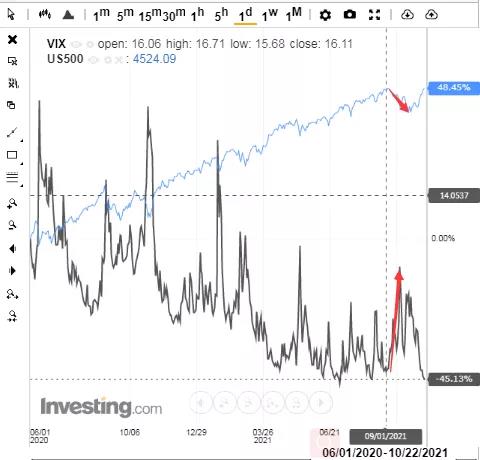The width and height of the screenshot is (480, 460).
Task: Select the rectangle shape drawing tool
Action: point(12,155)
